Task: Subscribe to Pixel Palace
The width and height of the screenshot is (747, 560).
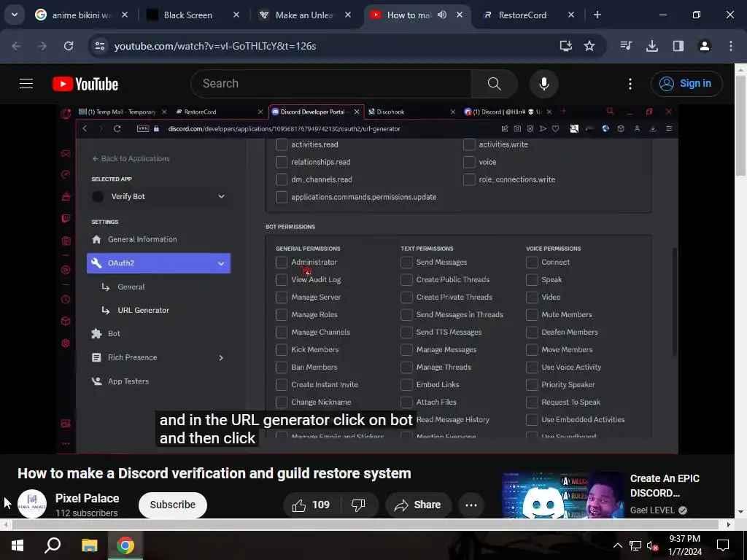Action: pyautogui.click(x=172, y=505)
